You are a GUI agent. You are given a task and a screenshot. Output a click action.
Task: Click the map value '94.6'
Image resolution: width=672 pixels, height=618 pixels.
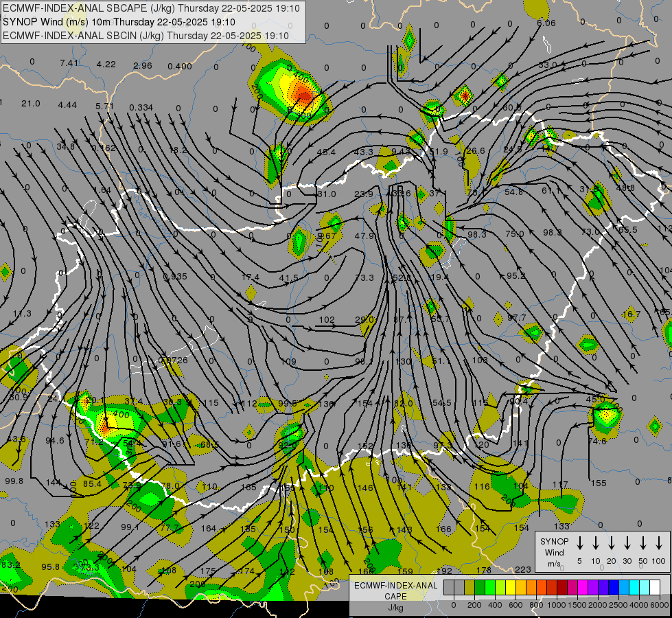[x=54, y=440]
